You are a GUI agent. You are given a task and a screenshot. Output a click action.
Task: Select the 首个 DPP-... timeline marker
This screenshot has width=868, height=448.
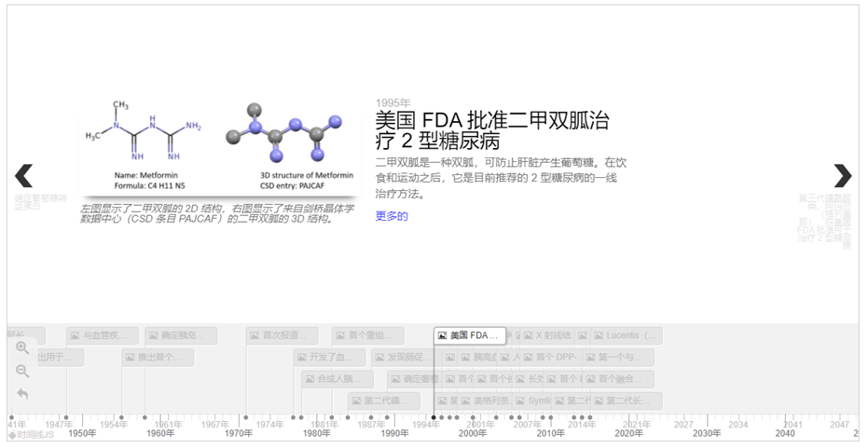click(x=552, y=358)
